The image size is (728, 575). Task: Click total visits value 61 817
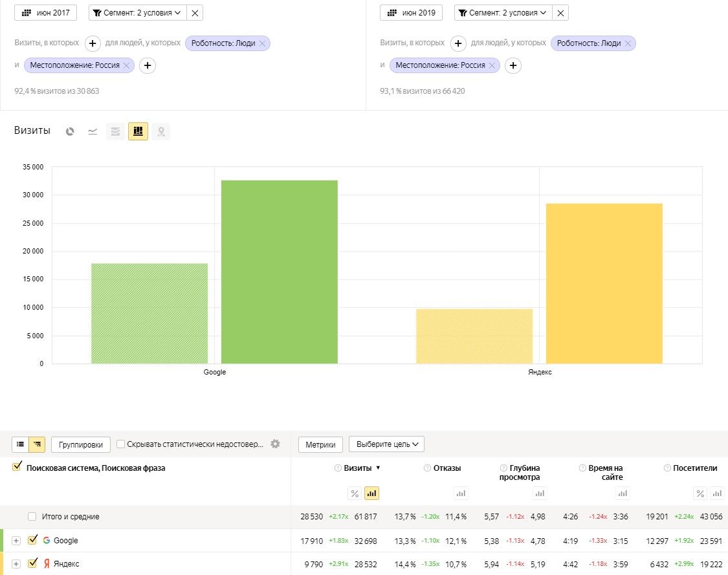point(366,517)
